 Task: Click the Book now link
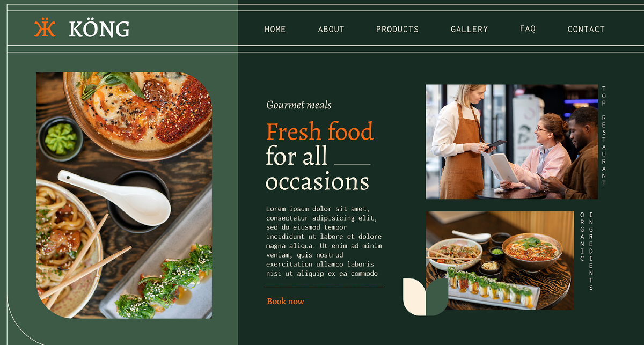(286, 302)
